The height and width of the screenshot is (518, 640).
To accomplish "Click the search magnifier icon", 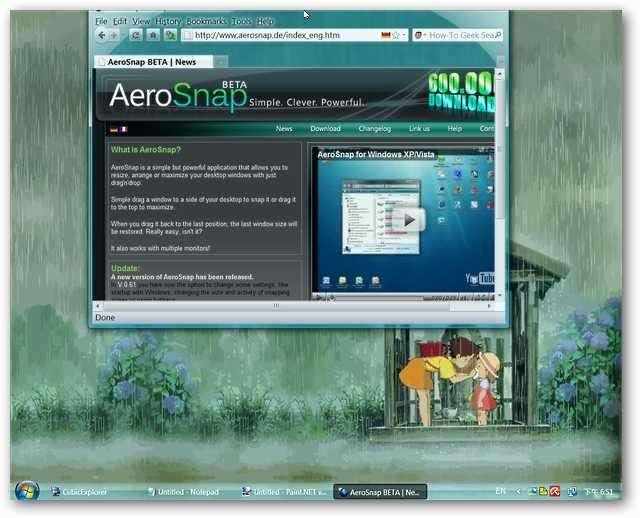I will pyautogui.click(x=498, y=36).
